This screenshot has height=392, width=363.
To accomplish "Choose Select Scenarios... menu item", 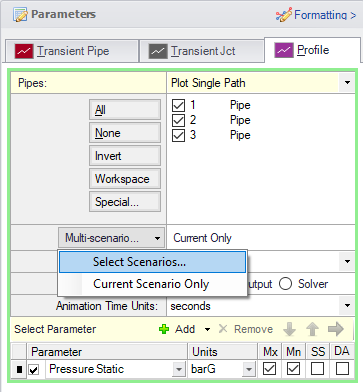I will pos(152,262).
